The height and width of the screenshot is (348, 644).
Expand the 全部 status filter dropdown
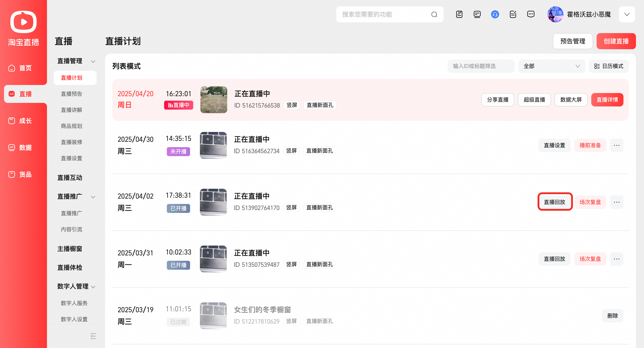tap(551, 66)
